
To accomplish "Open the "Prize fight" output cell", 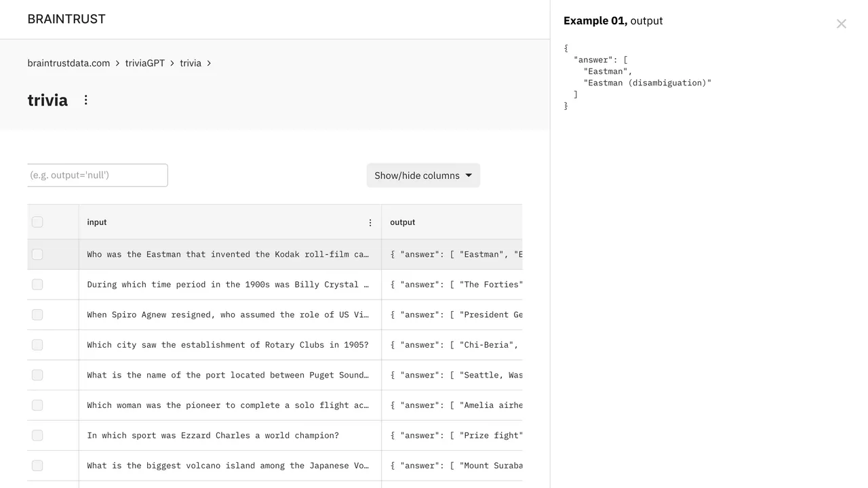I will click(452, 435).
